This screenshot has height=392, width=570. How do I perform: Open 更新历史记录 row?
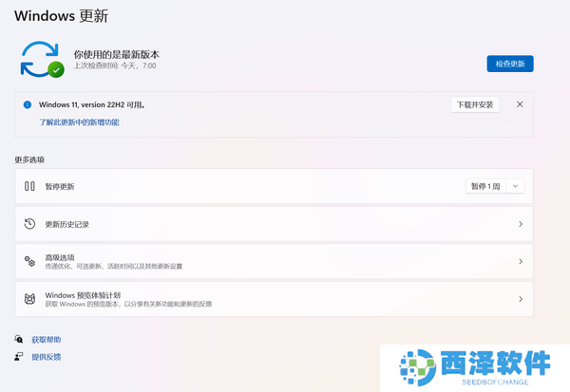click(274, 224)
